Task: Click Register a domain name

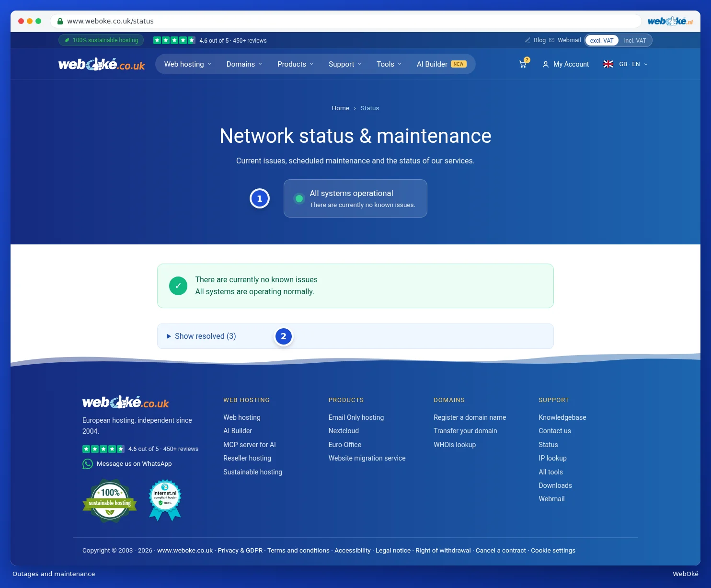Action: [470, 417]
